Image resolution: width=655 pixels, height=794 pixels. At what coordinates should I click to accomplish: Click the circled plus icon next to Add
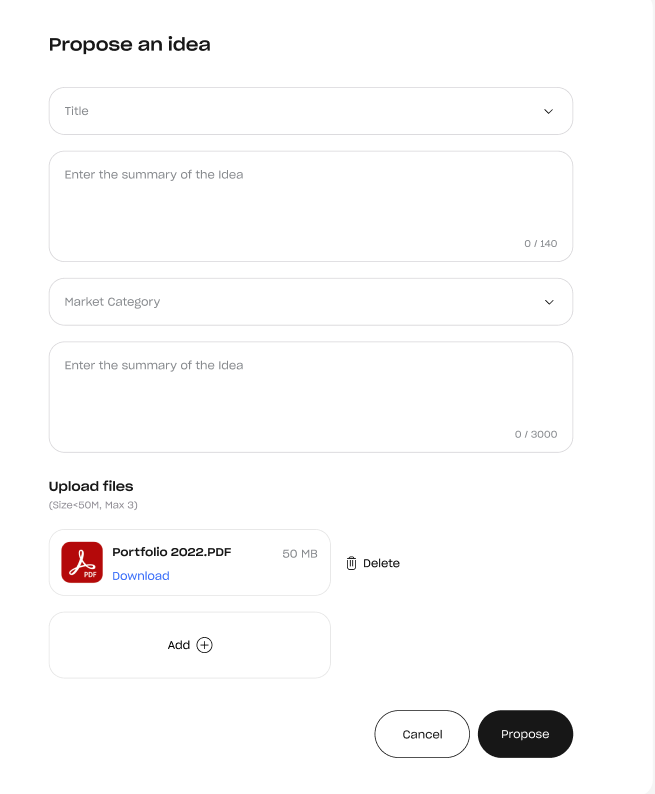(204, 645)
